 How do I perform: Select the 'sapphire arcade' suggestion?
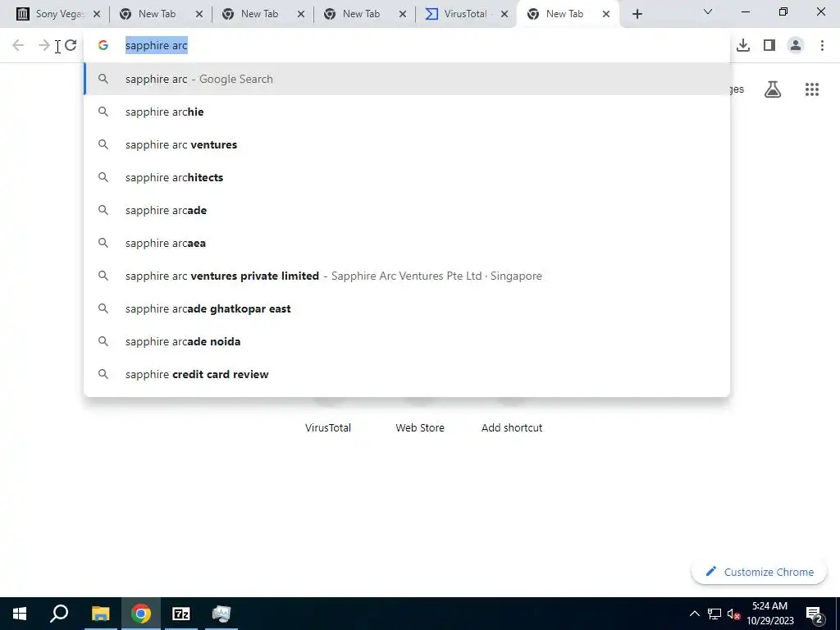pyautogui.click(x=407, y=210)
